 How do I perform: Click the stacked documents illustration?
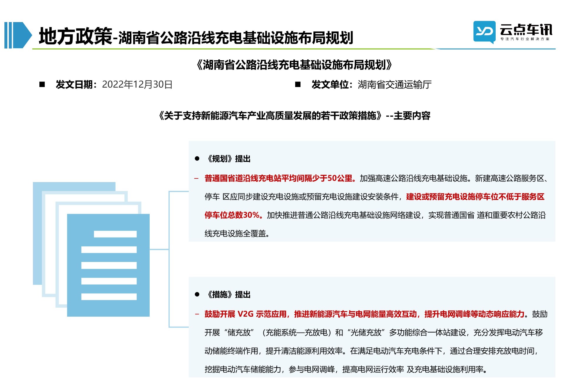pyautogui.click(x=91, y=249)
